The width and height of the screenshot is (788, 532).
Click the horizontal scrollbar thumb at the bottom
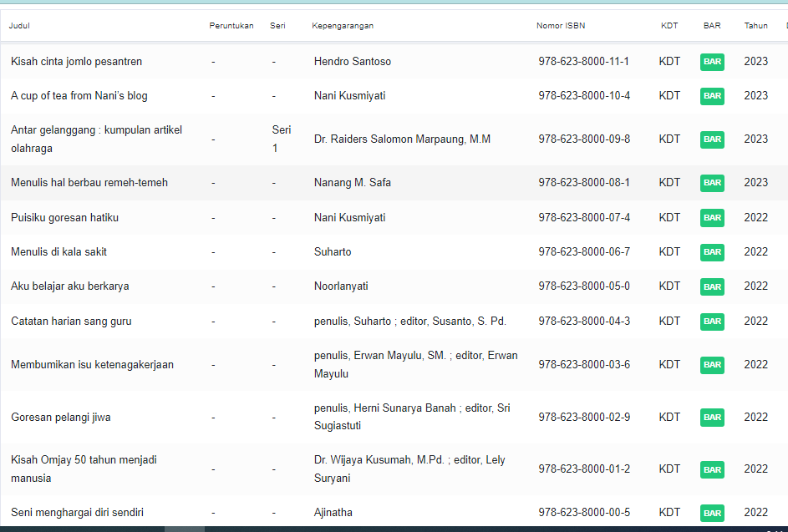pyautogui.click(x=184, y=529)
